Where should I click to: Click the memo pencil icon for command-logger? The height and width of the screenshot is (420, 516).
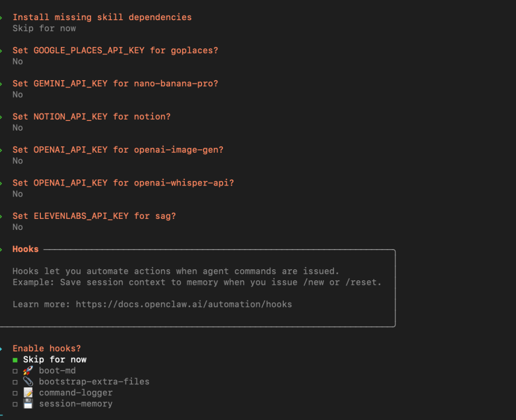28,393
